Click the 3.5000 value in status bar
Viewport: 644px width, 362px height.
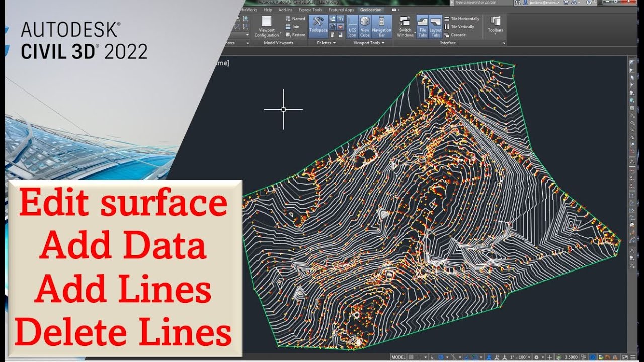click(x=571, y=357)
